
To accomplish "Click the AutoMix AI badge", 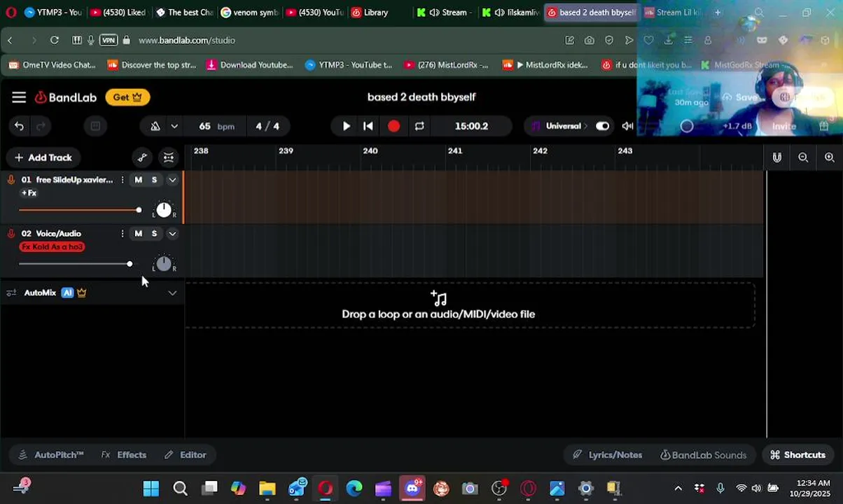I will click(67, 293).
